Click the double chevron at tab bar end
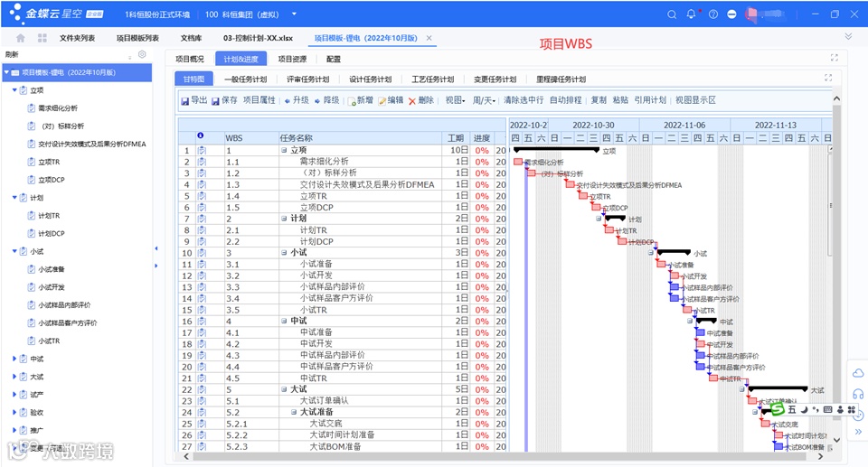Screen dimensions: 868x467 point(848,36)
